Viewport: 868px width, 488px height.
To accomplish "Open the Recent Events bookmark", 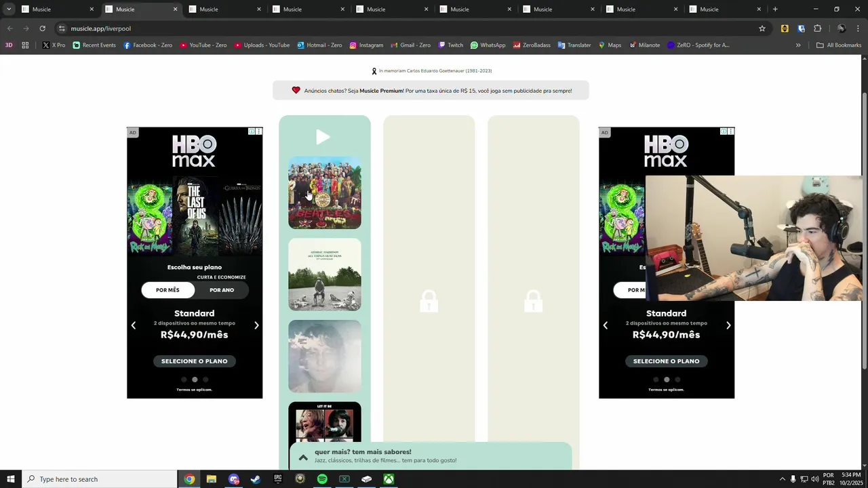I will click(94, 45).
